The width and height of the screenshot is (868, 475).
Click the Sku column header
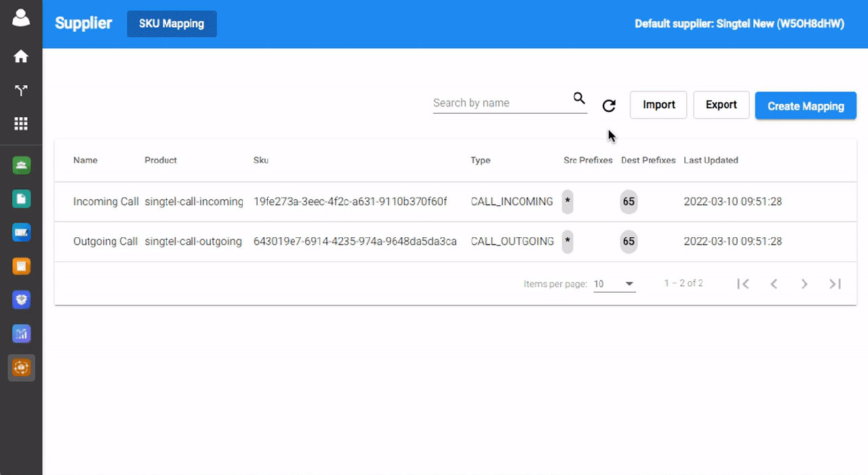[261, 161]
